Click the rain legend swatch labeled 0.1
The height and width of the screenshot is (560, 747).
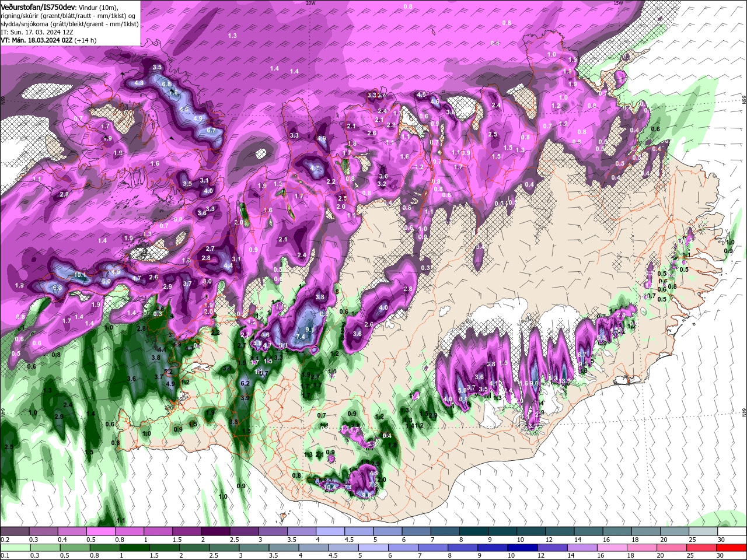[15, 548]
